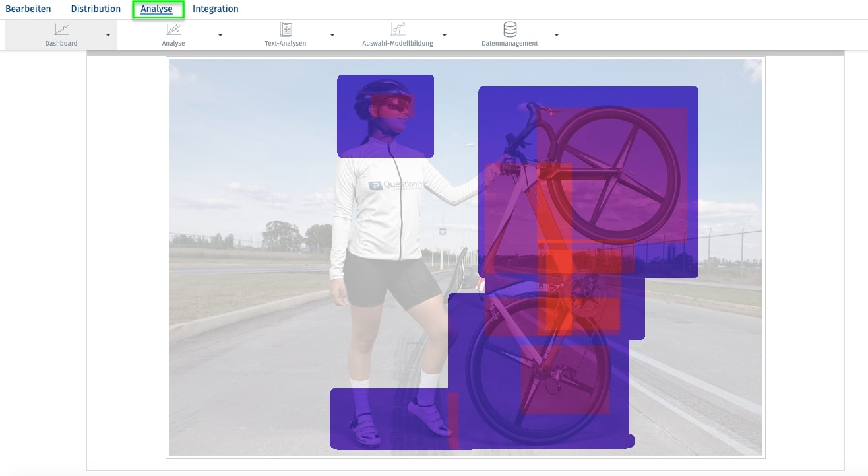This screenshot has width=868, height=476.
Task: Click the Text-Analysen toolbar label
Action: click(x=286, y=44)
